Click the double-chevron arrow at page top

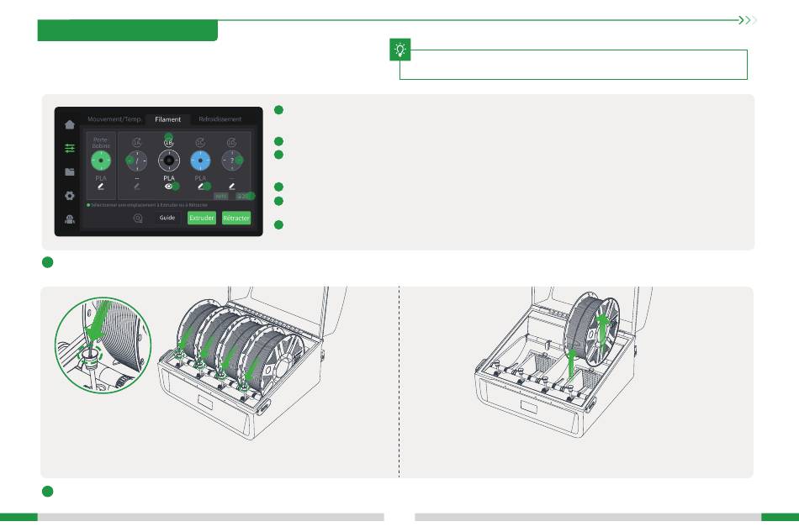click(x=748, y=20)
